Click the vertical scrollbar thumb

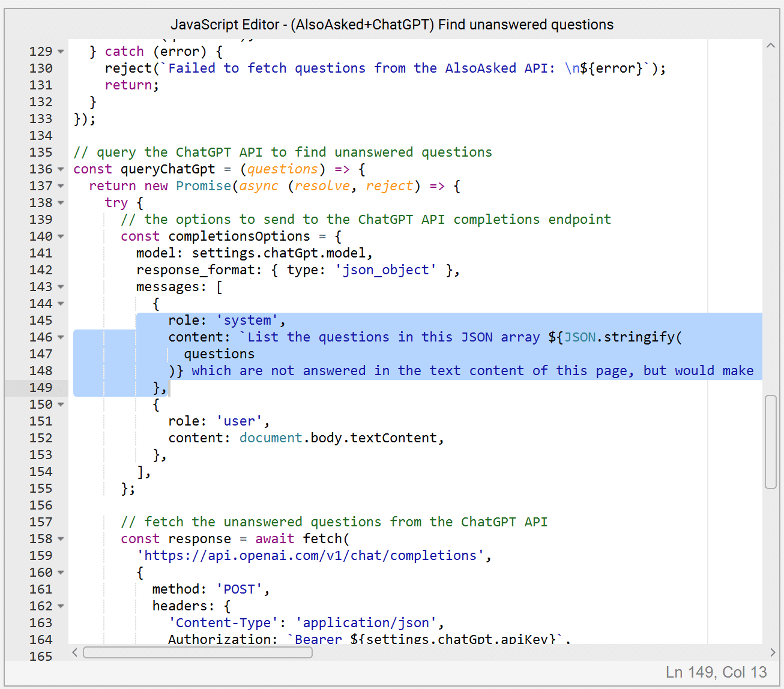(771, 442)
